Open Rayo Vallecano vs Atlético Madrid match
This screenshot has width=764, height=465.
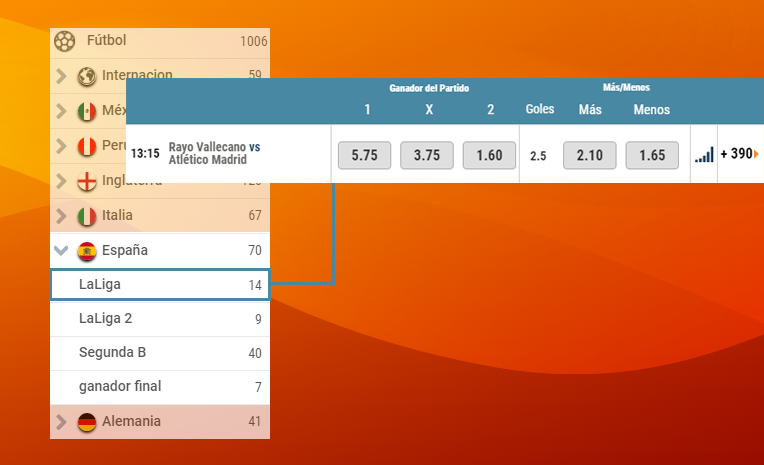(214, 154)
